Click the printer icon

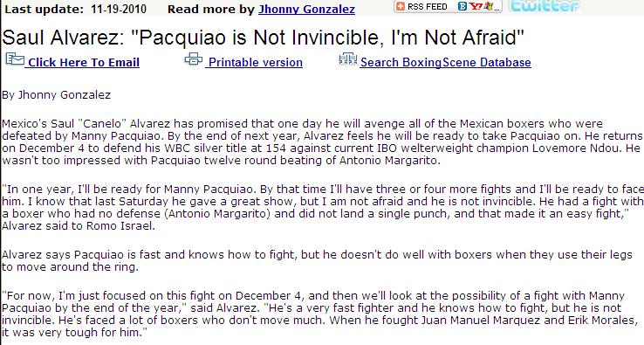point(194,59)
